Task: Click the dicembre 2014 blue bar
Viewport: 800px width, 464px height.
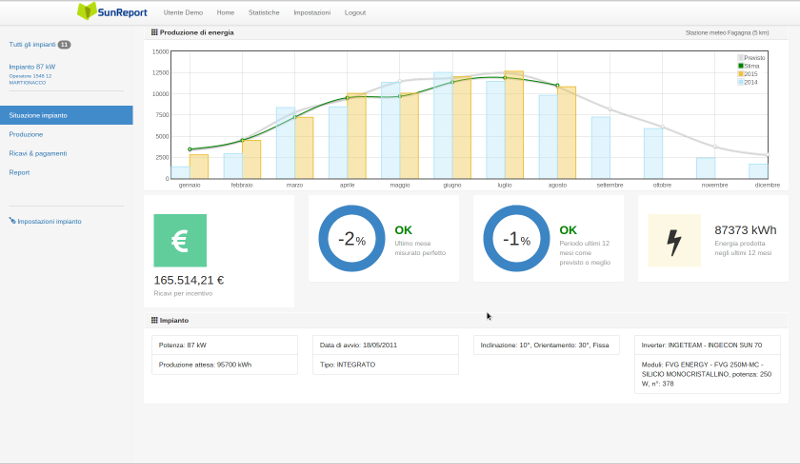Action: [x=758, y=172]
